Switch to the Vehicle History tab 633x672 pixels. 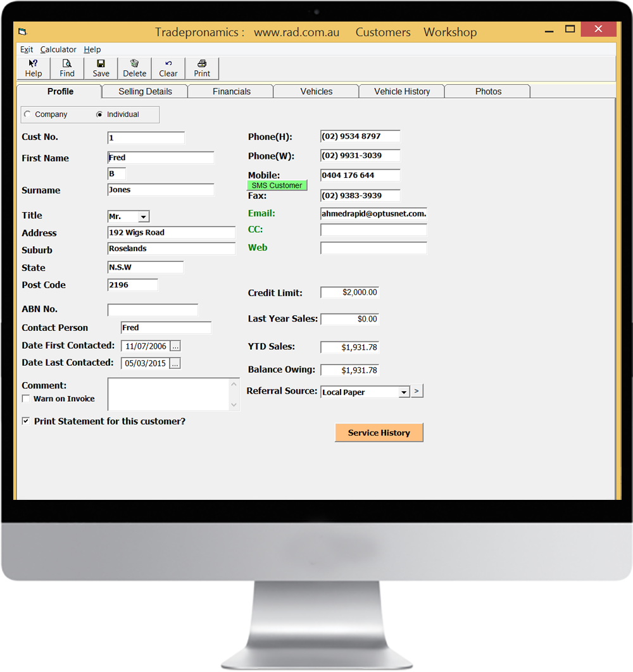[x=402, y=91]
